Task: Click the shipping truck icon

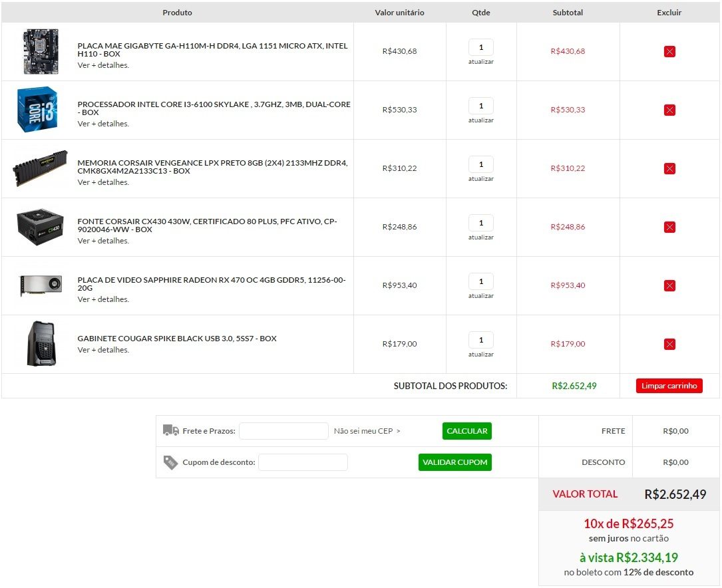Action: point(171,430)
